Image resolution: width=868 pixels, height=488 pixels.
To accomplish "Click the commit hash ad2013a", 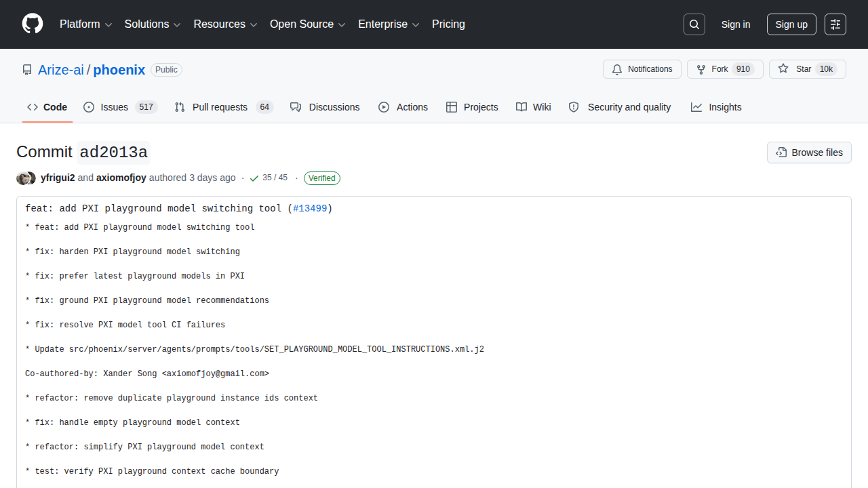I will click(113, 152).
